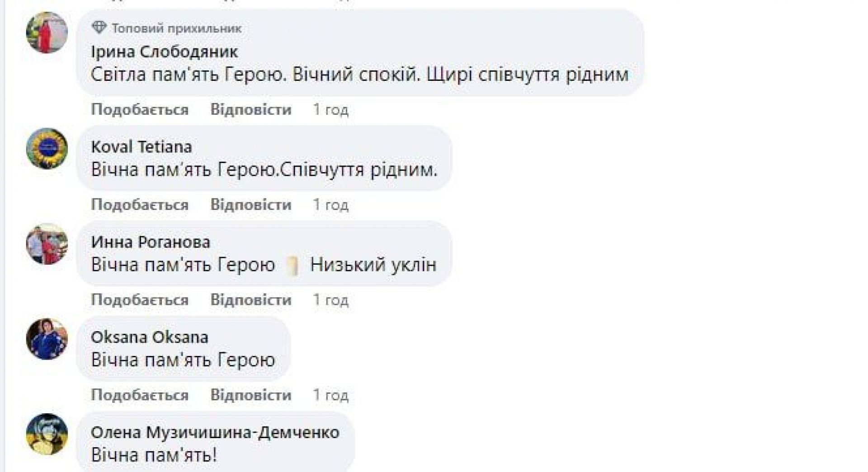
Task: Click Олена Музичишина-Демченко's avatar
Action: (47, 434)
